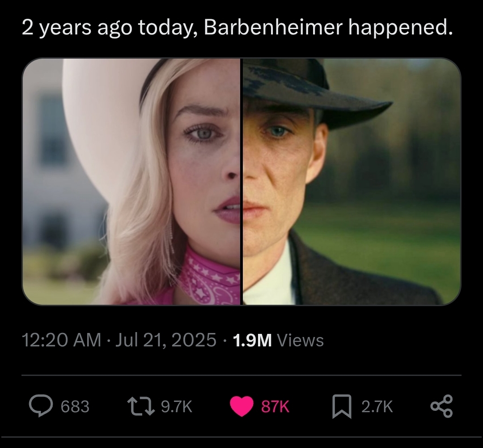
Task: Open the attached split-face image
Action: pos(241,182)
